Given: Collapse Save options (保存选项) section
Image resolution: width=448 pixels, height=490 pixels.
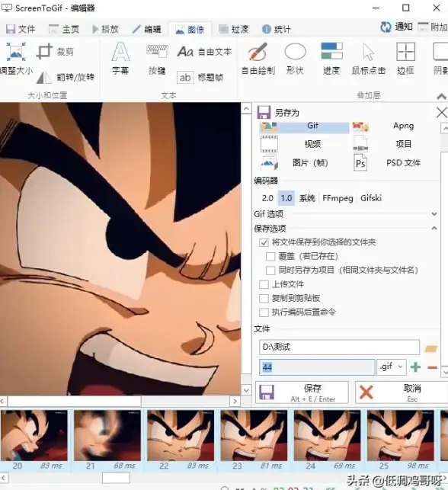Looking at the screenshot, I should coord(434,228).
